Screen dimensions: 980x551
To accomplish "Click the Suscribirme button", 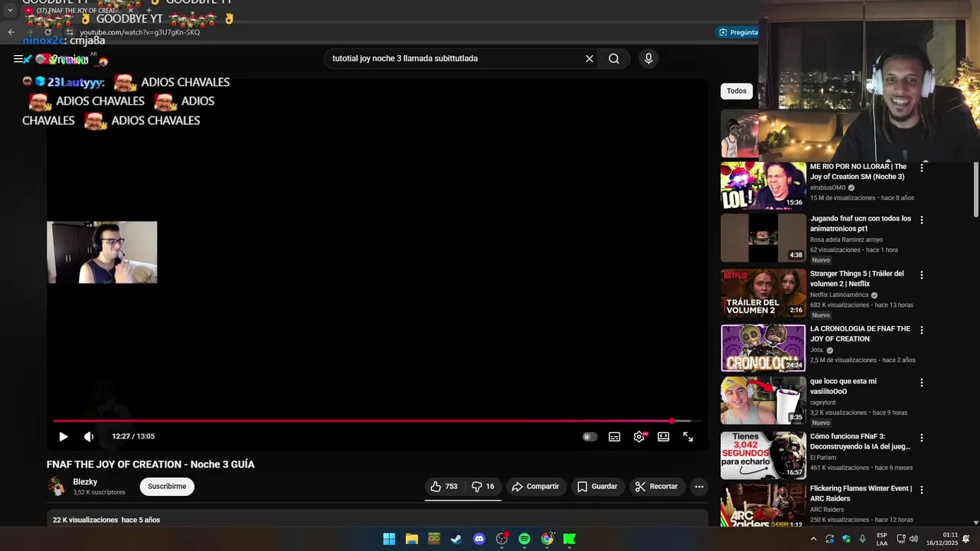I will (x=167, y=487).
